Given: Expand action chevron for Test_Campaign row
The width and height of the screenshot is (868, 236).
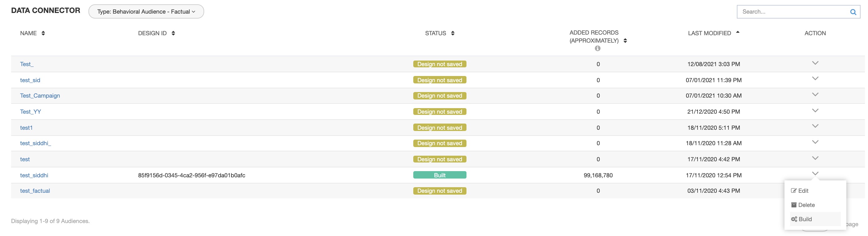Looking at the screenshot, I should [x=815, y=95].
